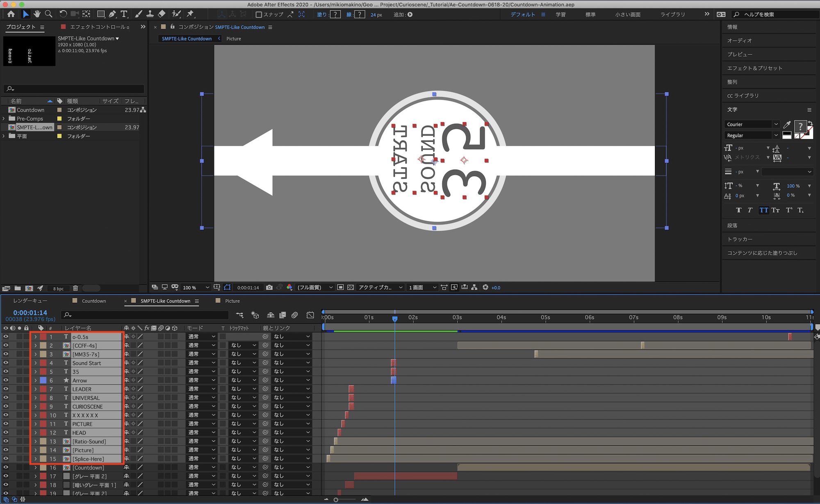The height and width of the screenshot is (504, 820).
Task: Toggle visibility of Sound Start layer
Action: coord(6,363)
